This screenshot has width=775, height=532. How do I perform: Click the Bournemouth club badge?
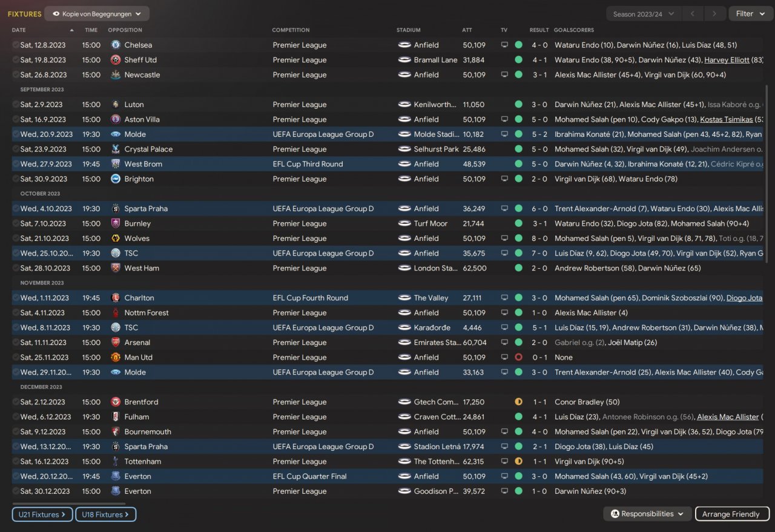pos(116,432)
